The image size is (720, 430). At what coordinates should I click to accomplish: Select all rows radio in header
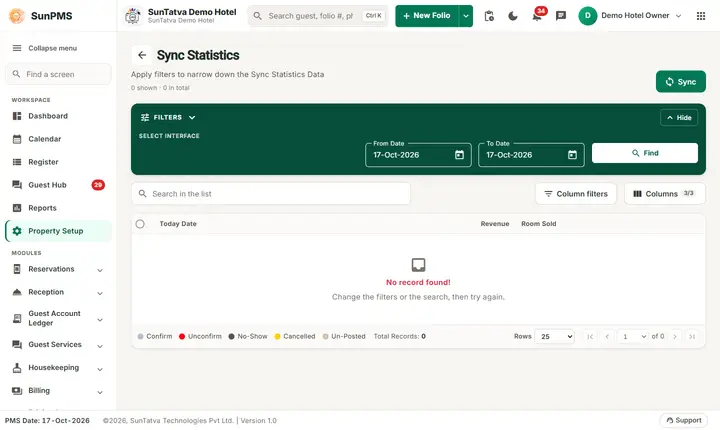(x=140, y=224)
